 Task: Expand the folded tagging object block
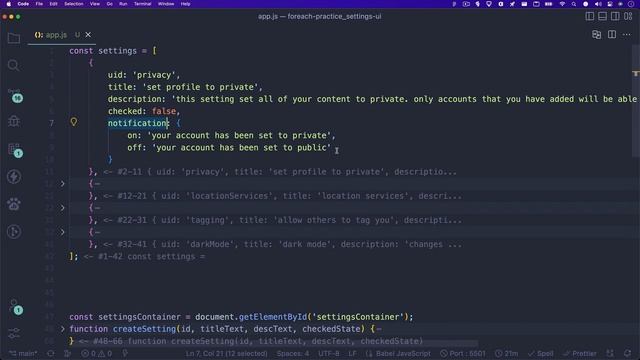click(62, 208)
